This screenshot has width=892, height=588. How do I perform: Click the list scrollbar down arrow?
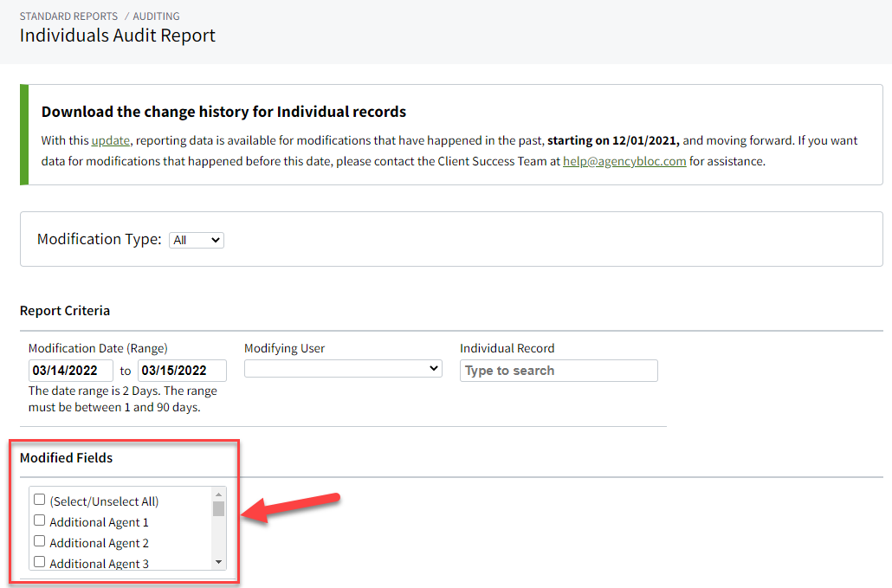(218, 562)
